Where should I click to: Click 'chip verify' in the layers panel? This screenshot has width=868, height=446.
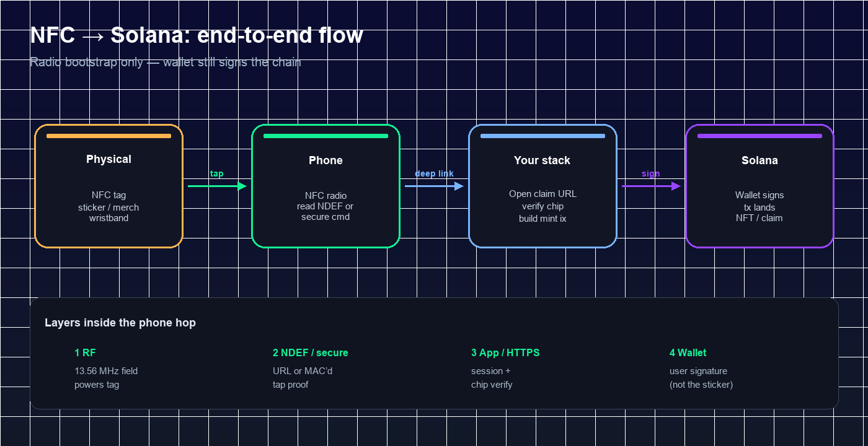pyautogui.click(x=492, y=385)
